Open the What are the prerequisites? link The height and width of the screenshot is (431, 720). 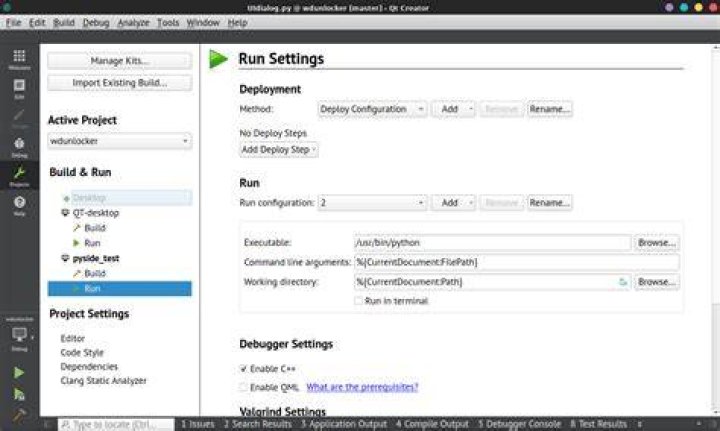click(362, 387)
